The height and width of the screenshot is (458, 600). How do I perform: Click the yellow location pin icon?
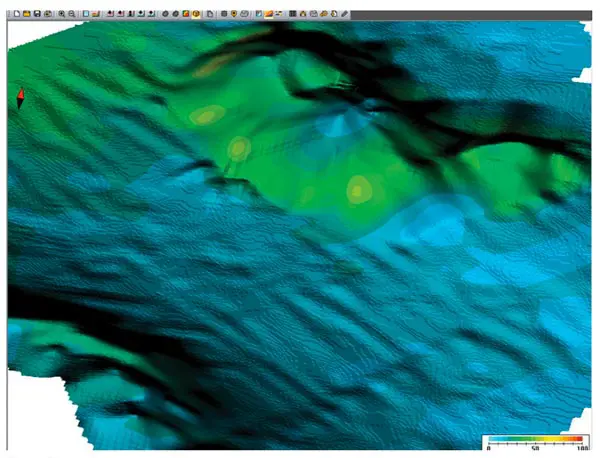(x=234, y=14)
